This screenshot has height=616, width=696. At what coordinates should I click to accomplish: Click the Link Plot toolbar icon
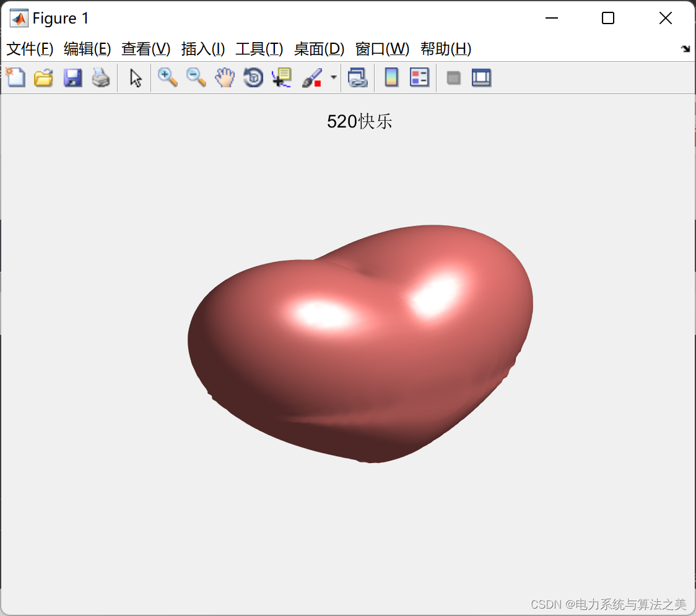tap(358, 77)
